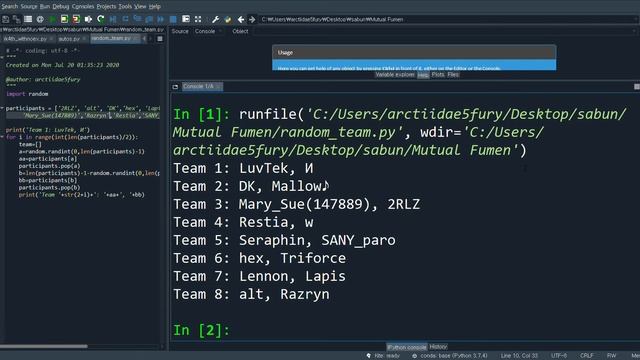Click the Save all files toolbar icon

tap(16, 19)
